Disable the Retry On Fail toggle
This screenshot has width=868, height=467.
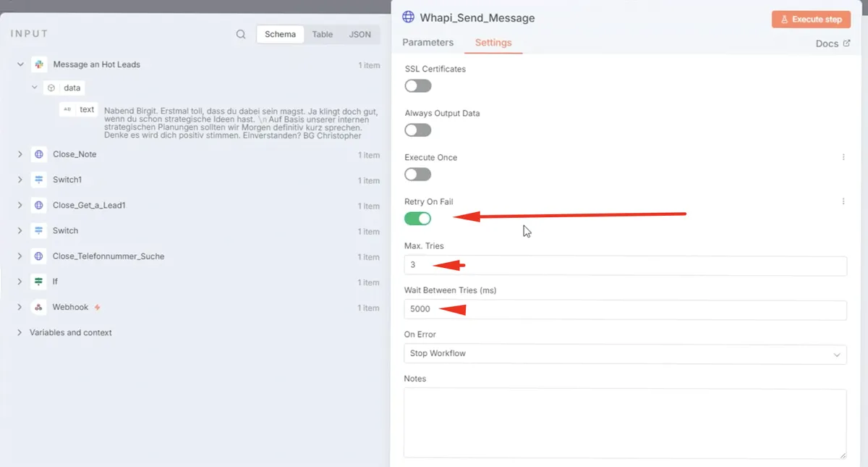coord(418,219)
